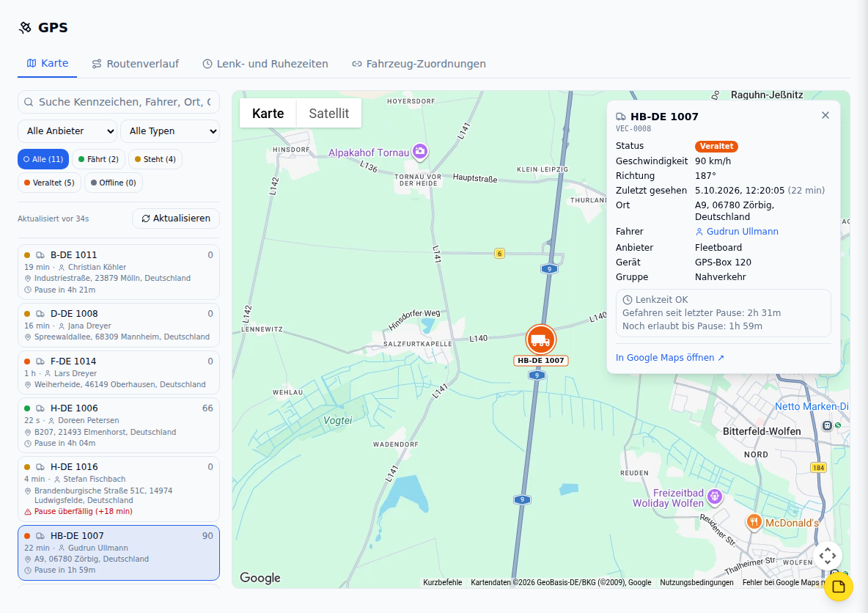Open the Gudrun Ullmann driver link
Image resolution: width=868 pixels, height=613 pixels.
tap(737, 232)
